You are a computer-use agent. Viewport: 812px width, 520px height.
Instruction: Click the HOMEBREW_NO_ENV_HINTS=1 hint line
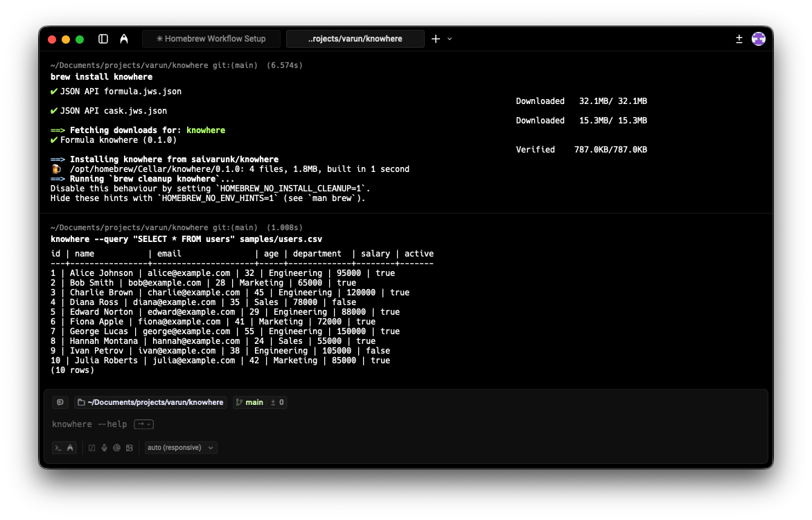tap(208, 198)
